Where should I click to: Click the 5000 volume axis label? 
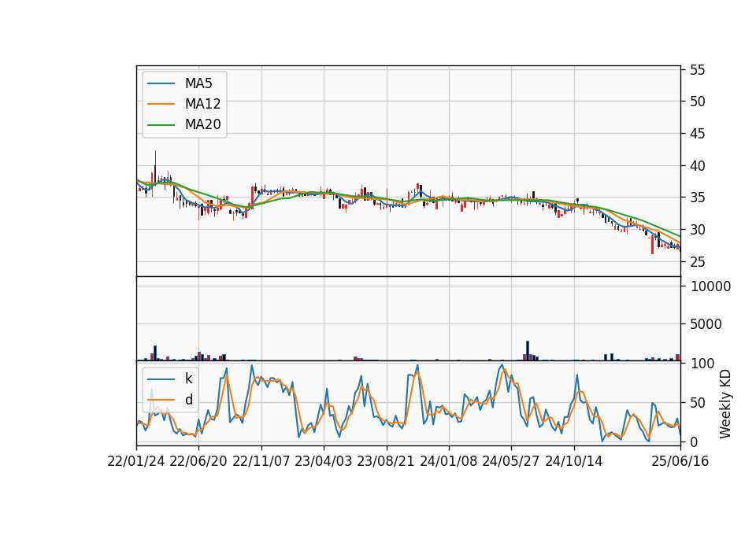coord(706,323)
